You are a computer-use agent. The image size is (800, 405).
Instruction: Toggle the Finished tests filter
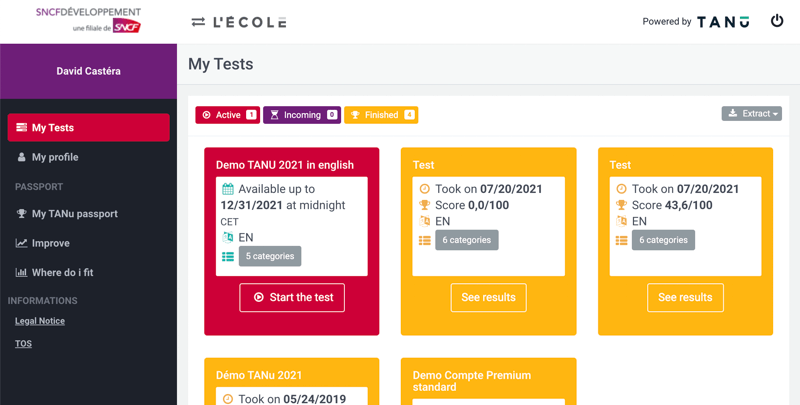(x=380, y=115)
